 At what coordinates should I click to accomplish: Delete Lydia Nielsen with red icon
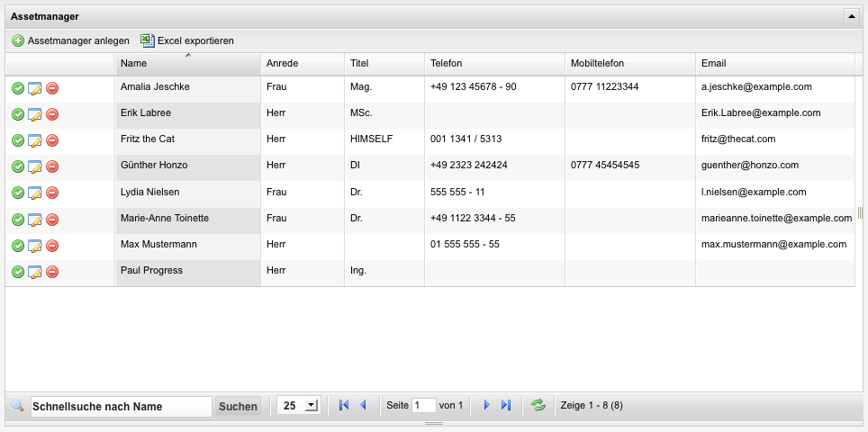click(52, 193)
